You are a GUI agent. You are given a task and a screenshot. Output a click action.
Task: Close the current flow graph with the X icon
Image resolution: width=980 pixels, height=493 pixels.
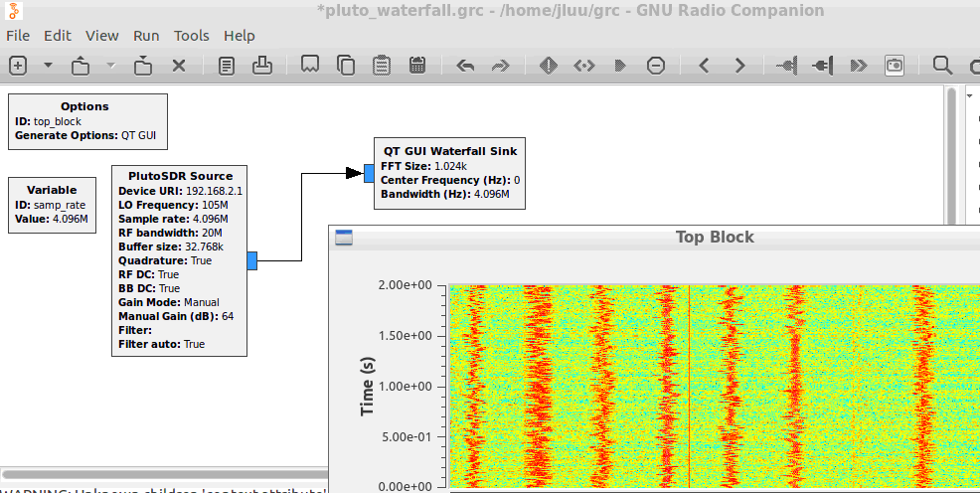(x=179, y=65)
